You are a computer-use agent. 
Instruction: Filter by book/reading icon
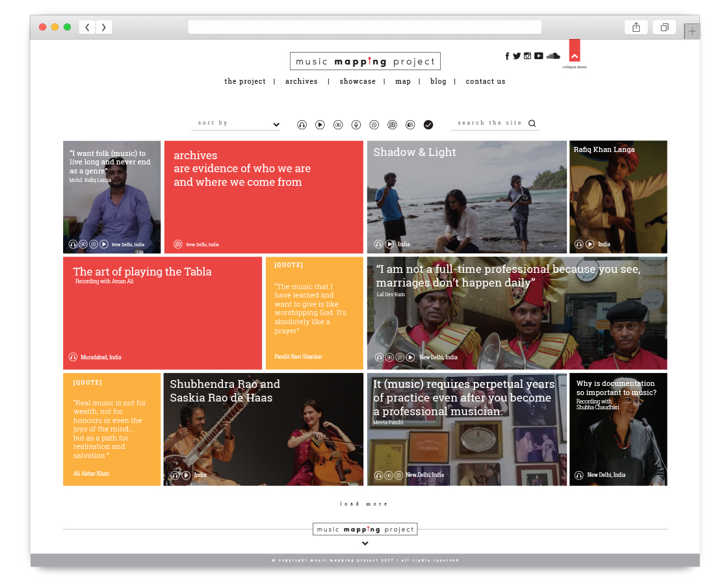click(393, 124)
